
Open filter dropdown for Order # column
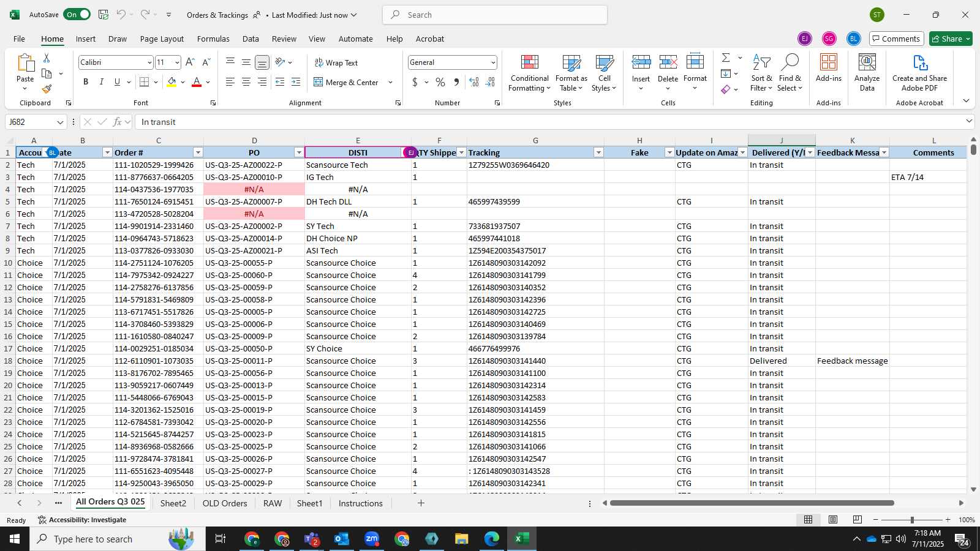pyautogui.click(x=198, y=152)
